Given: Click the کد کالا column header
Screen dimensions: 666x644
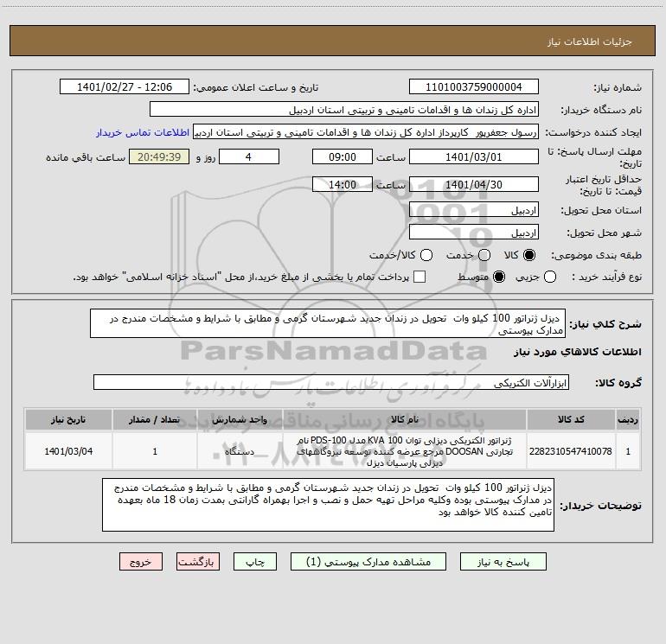Looking at the screenshot, I should click(x=571, y=420).
